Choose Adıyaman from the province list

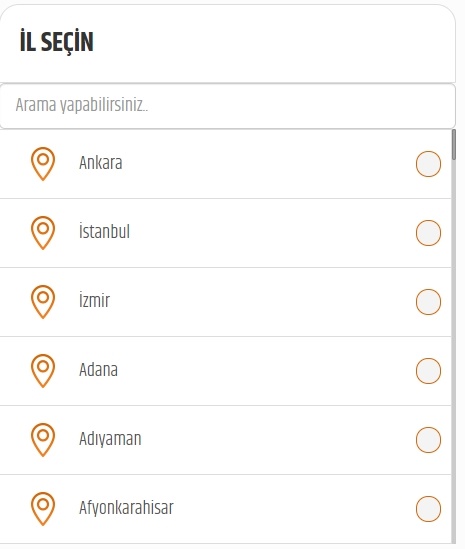point(110,439)
